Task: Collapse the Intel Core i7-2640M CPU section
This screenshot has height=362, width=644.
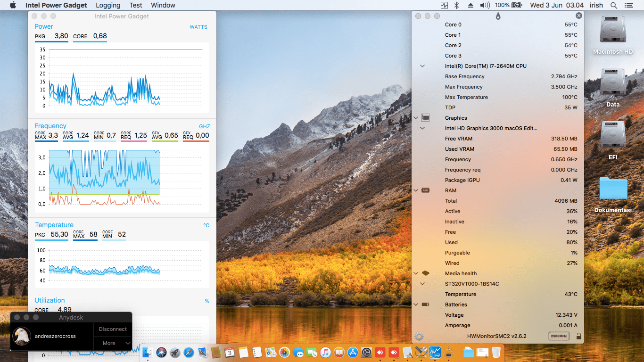Action: 422,66
